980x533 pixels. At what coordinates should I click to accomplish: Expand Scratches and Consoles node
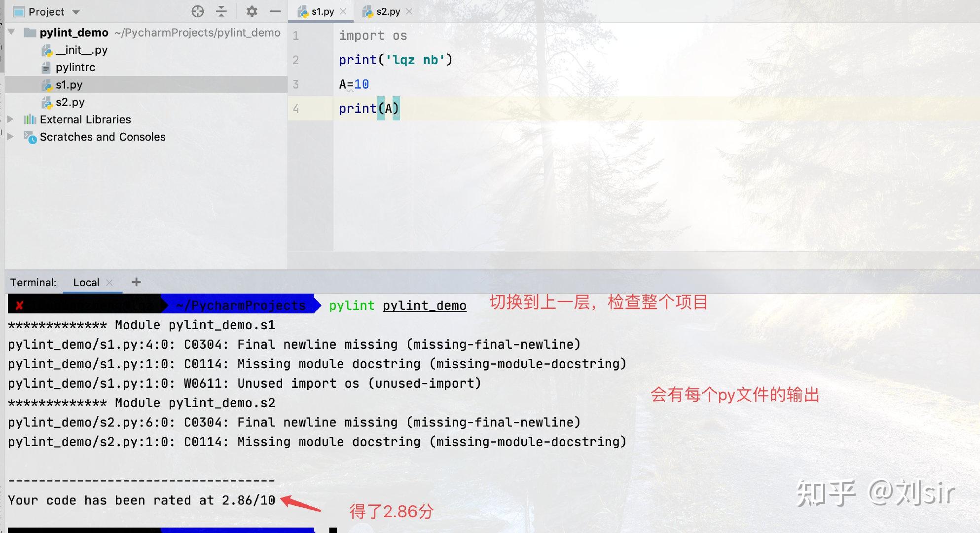click(10, 137)
